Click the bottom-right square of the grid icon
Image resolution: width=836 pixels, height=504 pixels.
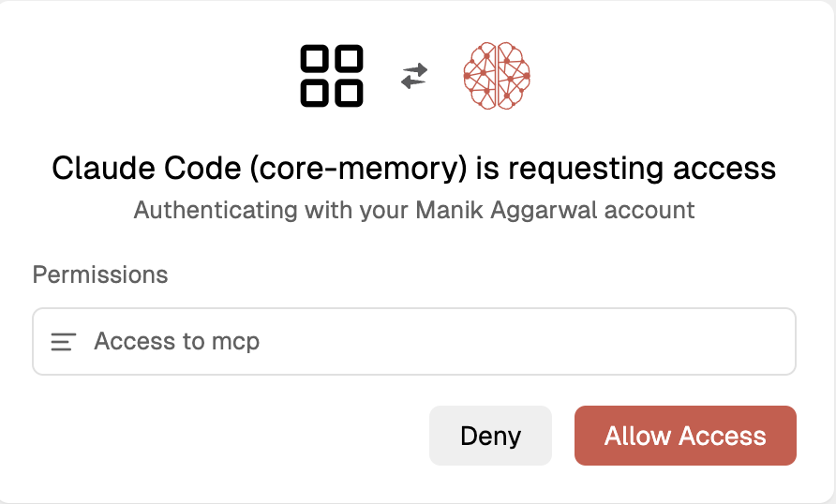(348, 92)
